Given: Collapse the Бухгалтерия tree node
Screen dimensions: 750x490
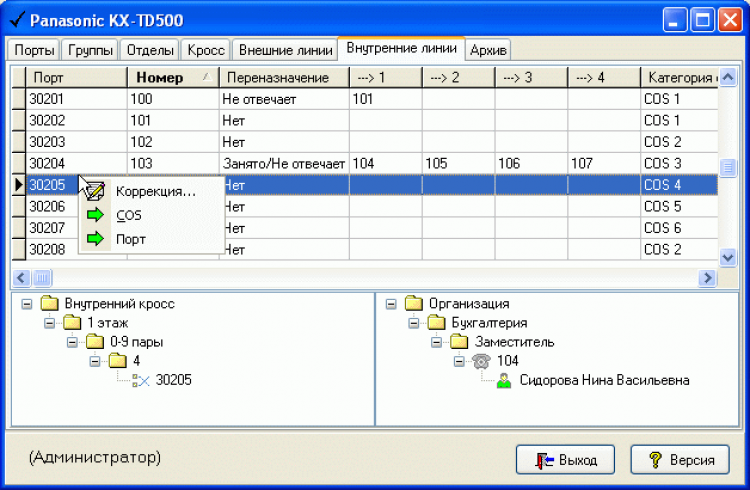Looking at the screenshot, I should pyautogui.click(x=414, y=323).
